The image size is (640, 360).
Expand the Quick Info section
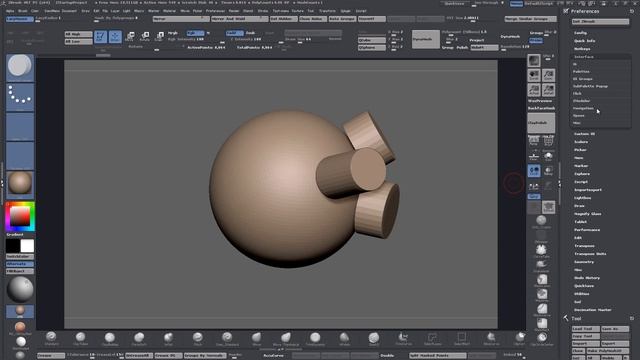tap(584, 41)
